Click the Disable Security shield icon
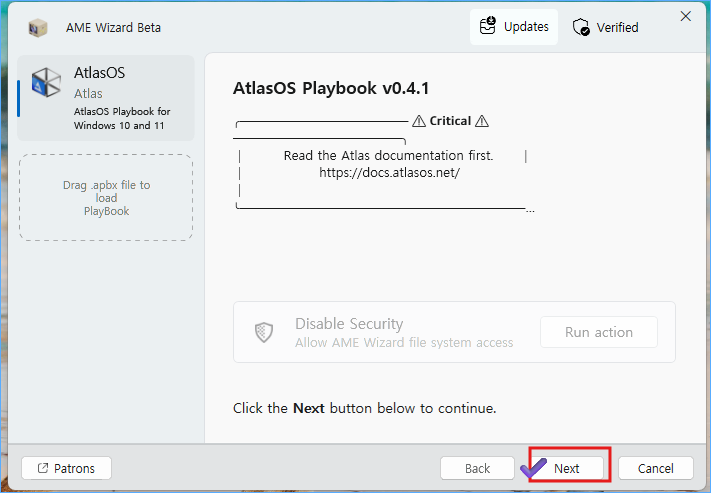 pyautogui.click(x=264, y=332)
